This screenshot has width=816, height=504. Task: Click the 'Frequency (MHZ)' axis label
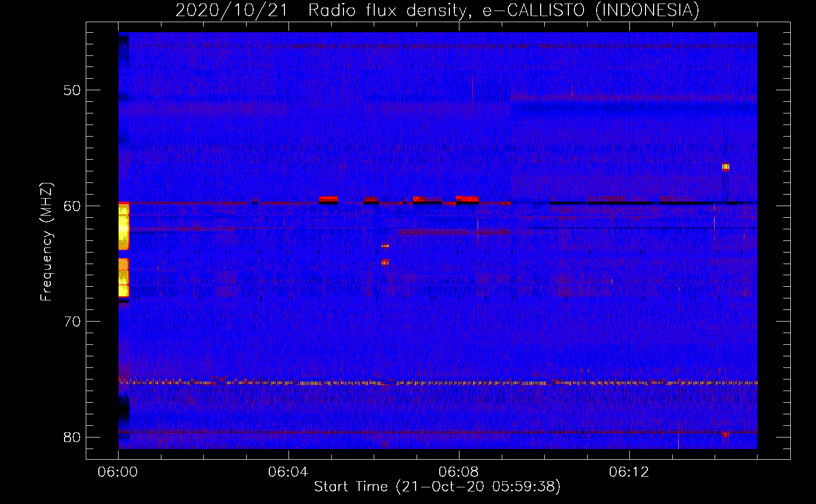(x=46, y=242)
